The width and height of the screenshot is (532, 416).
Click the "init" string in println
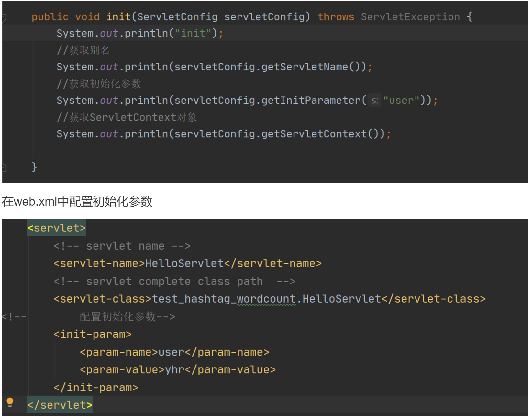coord(193,33)
